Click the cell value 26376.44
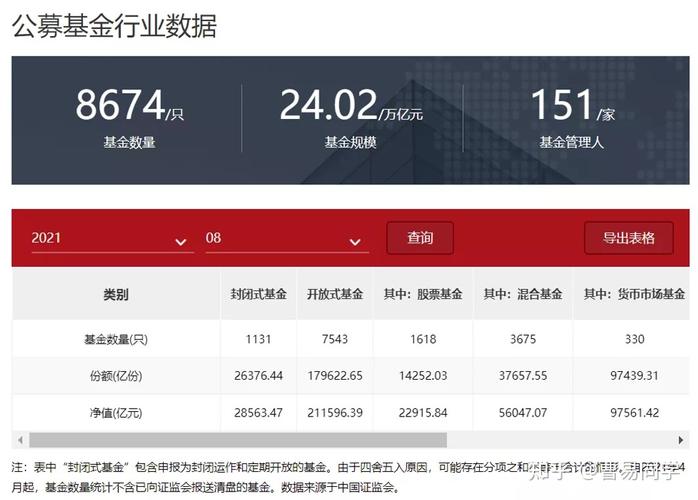The height and width of the screenshot is (500, 698). coord(259,376)
